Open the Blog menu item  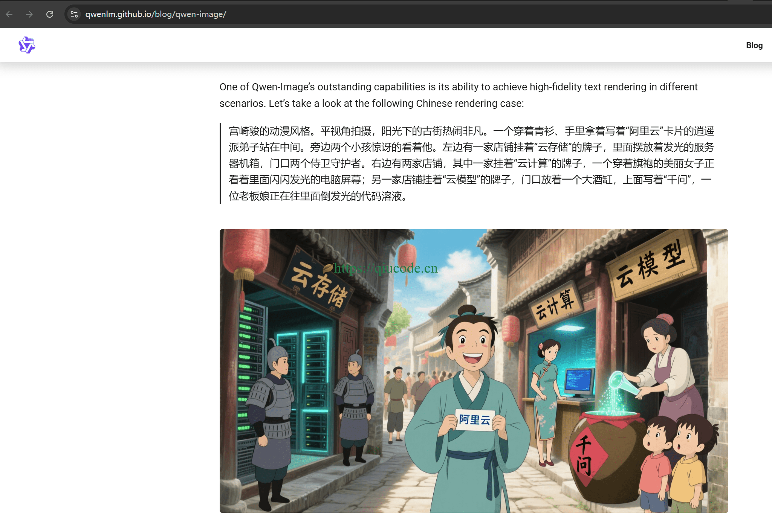pos(754,45)
